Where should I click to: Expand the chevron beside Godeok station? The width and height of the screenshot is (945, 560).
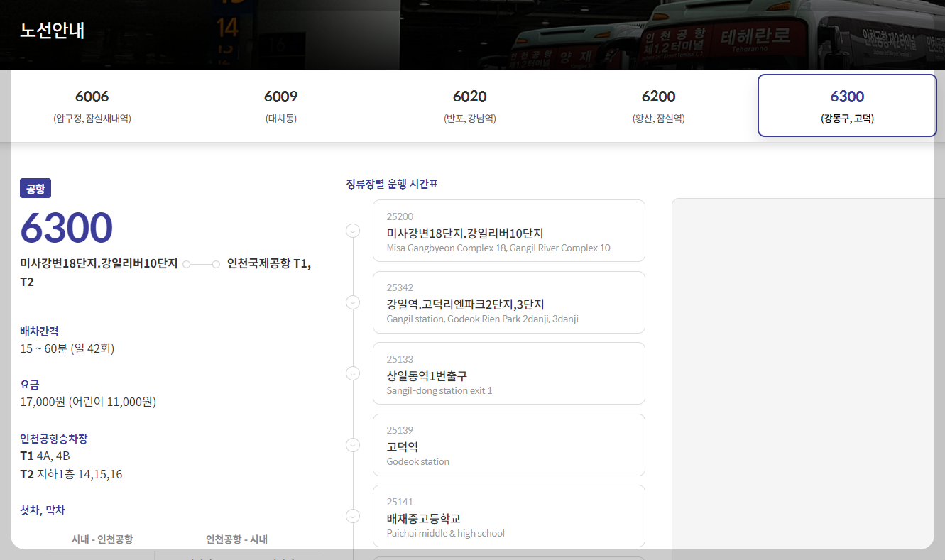[x=353, y=445]
